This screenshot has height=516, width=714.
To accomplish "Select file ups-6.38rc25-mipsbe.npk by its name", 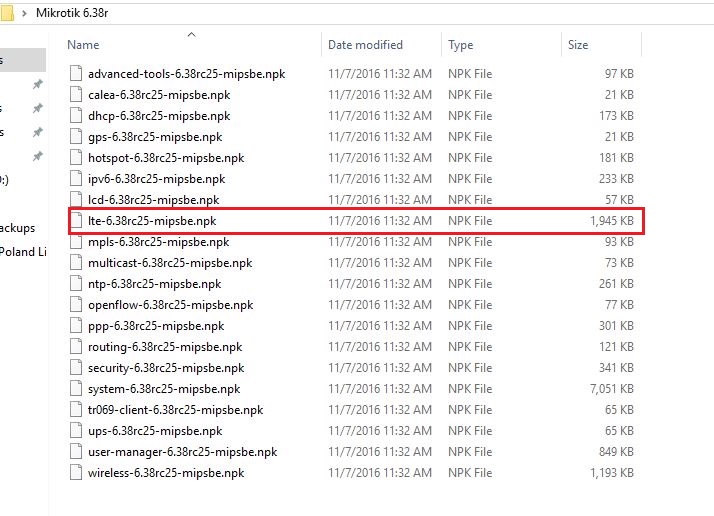I will click(155, 431).
